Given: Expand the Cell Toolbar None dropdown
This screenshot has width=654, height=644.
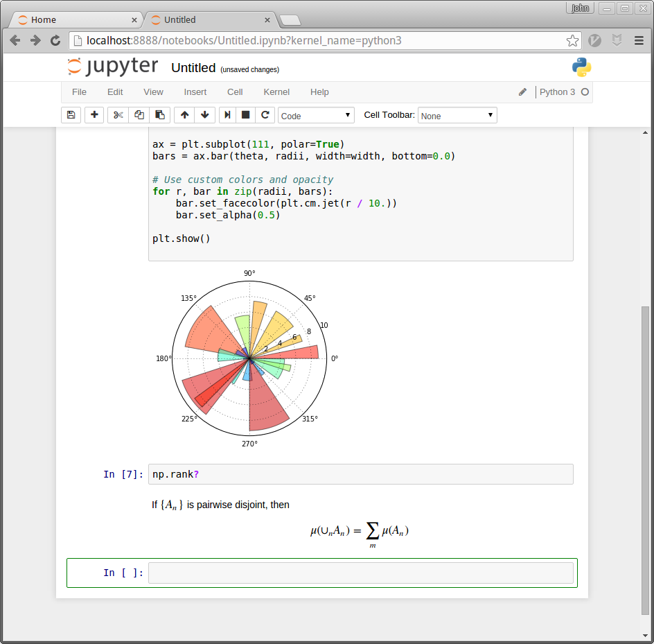Looking at the screenshot, I should click(x=457, y=116).
